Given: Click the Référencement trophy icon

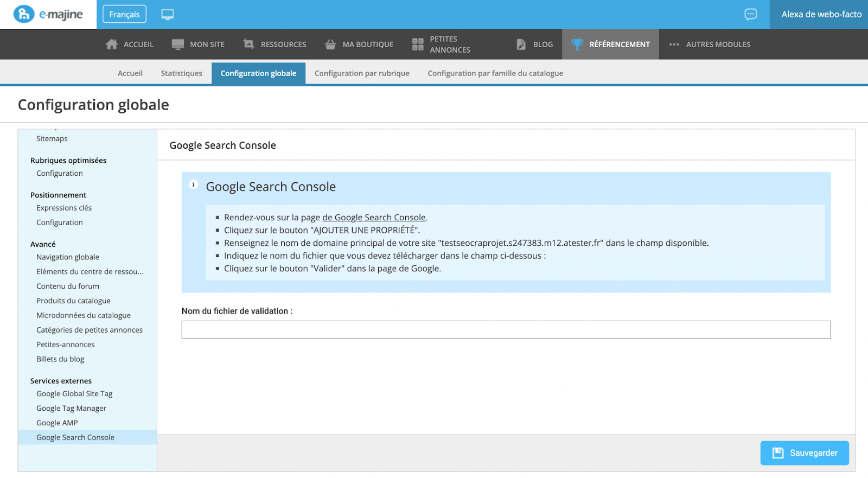Looking at the screenshot, I should tap(577, 44).
